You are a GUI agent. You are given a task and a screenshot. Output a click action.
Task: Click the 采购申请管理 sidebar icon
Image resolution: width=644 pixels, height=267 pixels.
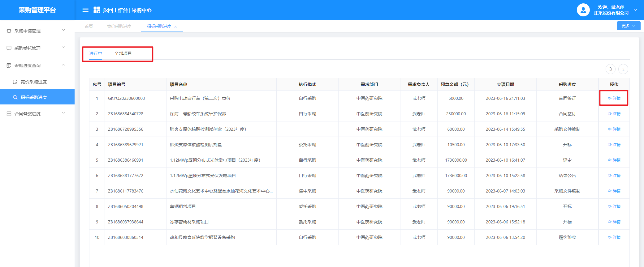(9, 31)
